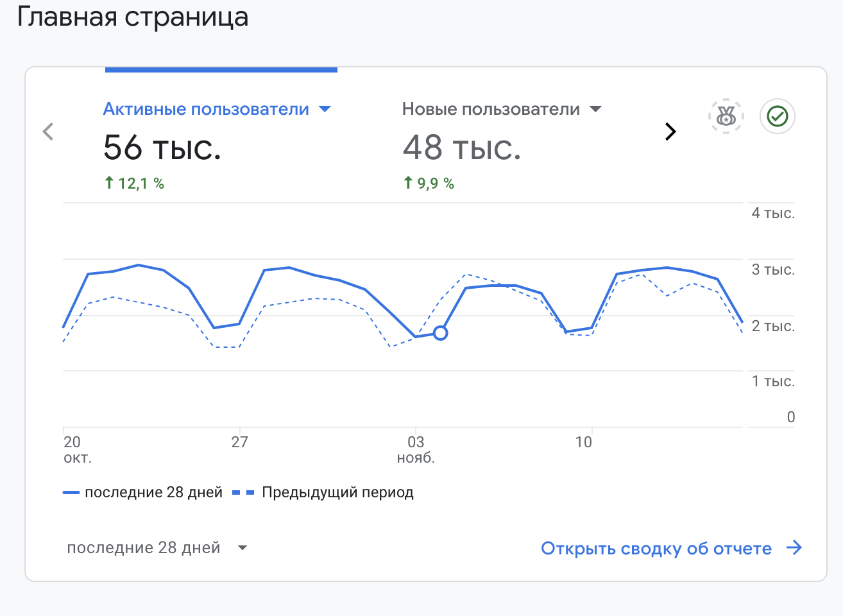
Task: Click the 27 axis date label
Action: pyautogui.click(x=239, y=441)
